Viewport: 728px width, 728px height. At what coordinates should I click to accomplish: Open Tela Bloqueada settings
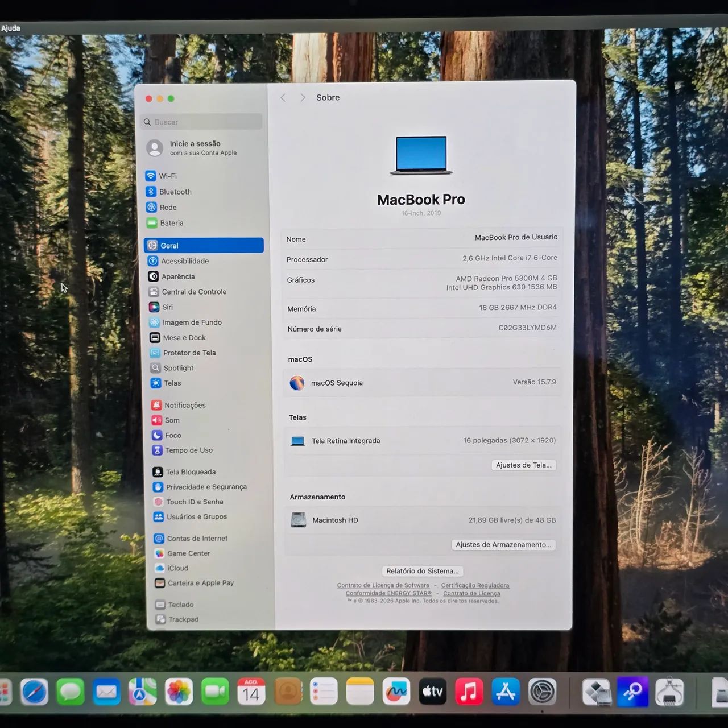(x=184, y=472)
